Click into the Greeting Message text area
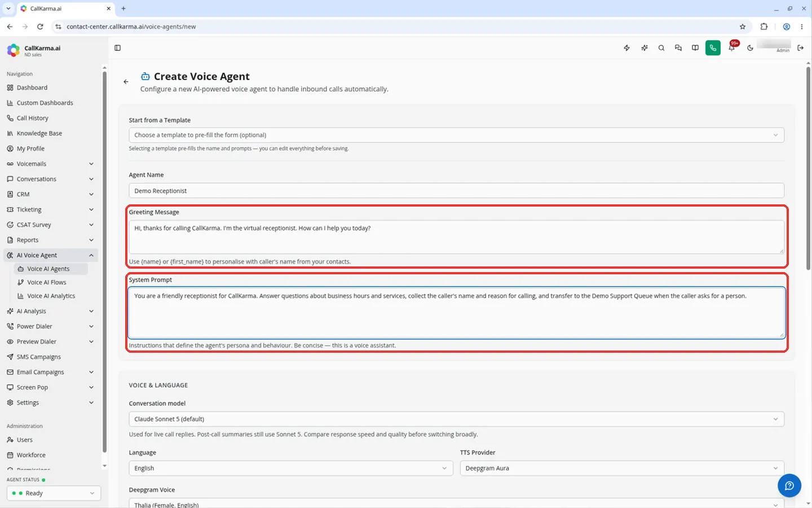Viewport: 812px width, 508px height. (456, 237)
